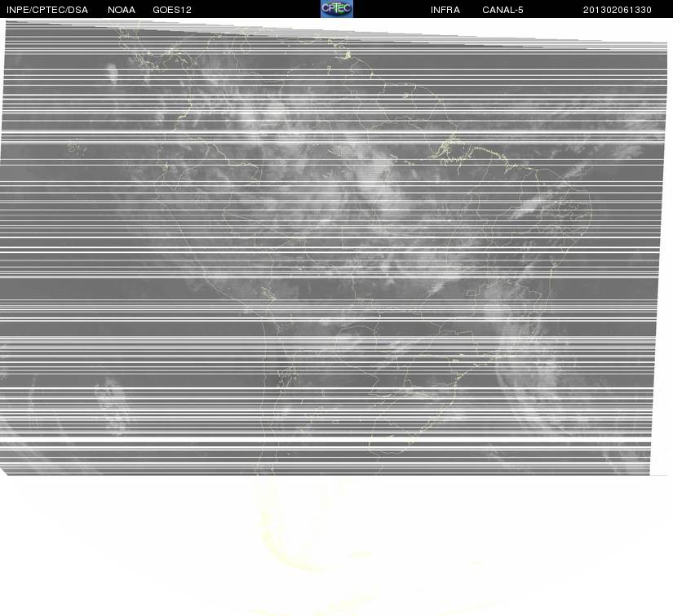673x616 pixels.
Task: Click the INPE/CPTEC/DSA header text
Action: click(x=47, y=10)
